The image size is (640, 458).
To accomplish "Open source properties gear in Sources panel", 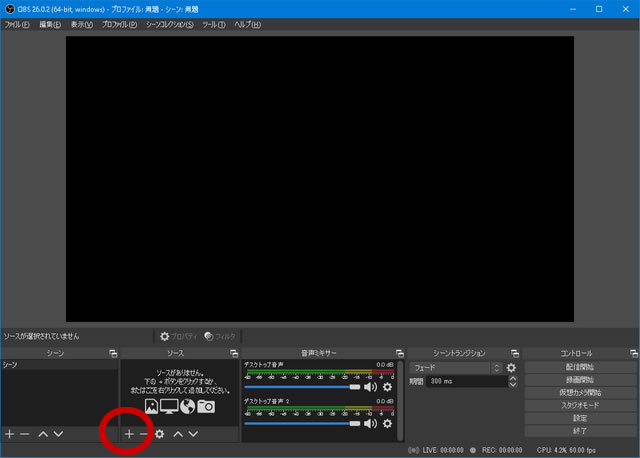I will point(160,434).
